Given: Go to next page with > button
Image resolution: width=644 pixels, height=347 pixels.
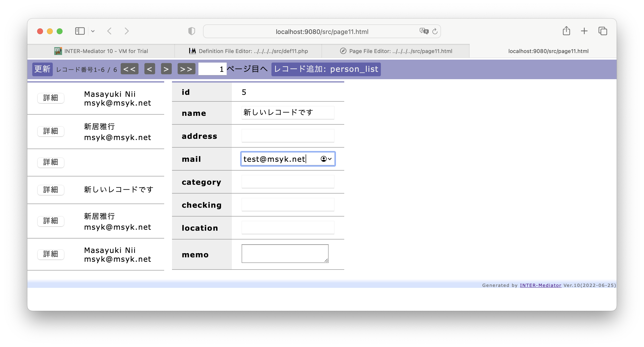Looking at the screenshot, I should (x=166, y=69).
